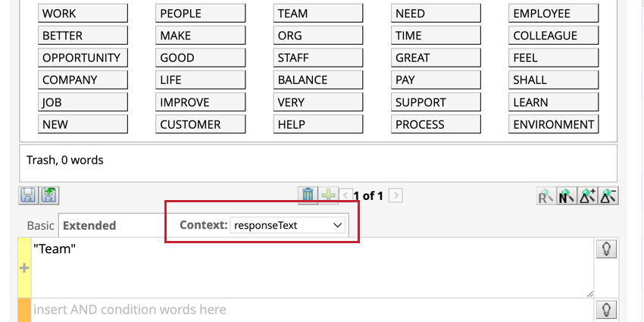Click the save floppy disk icon
The width and height of the screenshot is (644, 322).
point(28,195)
